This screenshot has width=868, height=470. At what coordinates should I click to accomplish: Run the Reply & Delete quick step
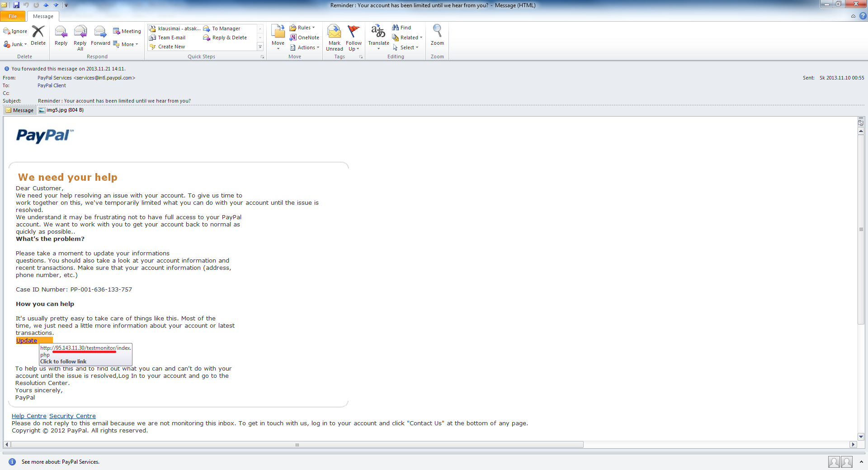[225, 38]
